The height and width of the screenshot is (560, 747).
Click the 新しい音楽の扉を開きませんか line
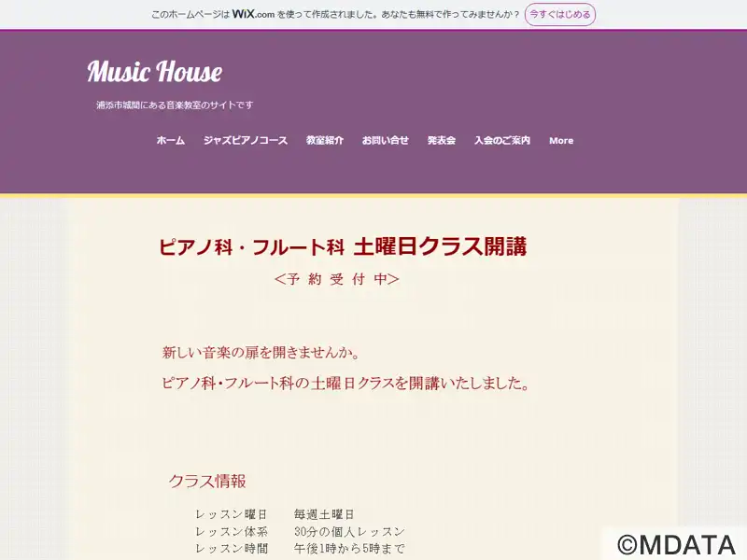point(261,353)
